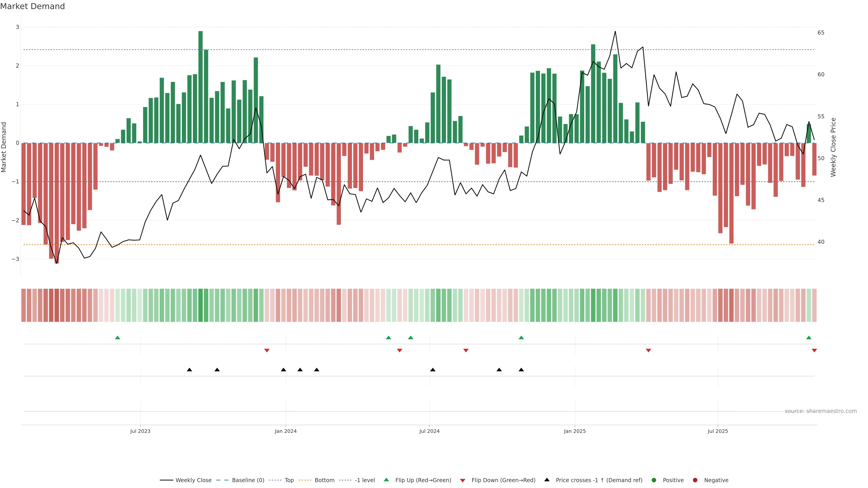
Task: Click the Weekly Close Price axis title
Action: pos(833,147)
